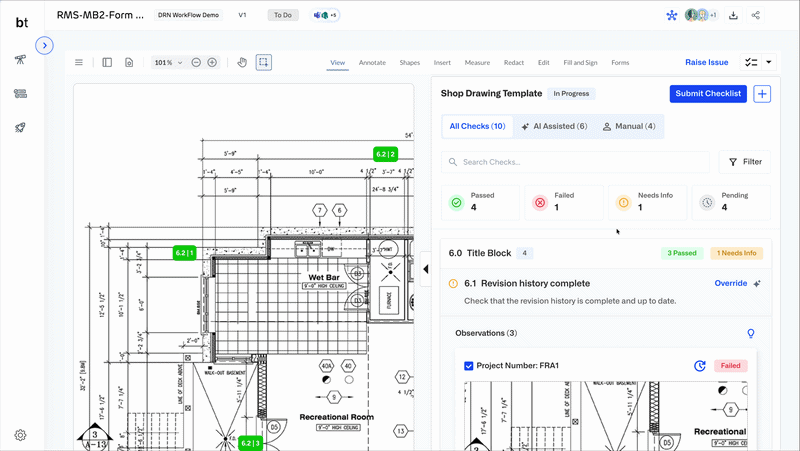800x451 pixels.
Task: Select the All Checks (10) tab
Action: click(477, 126)
